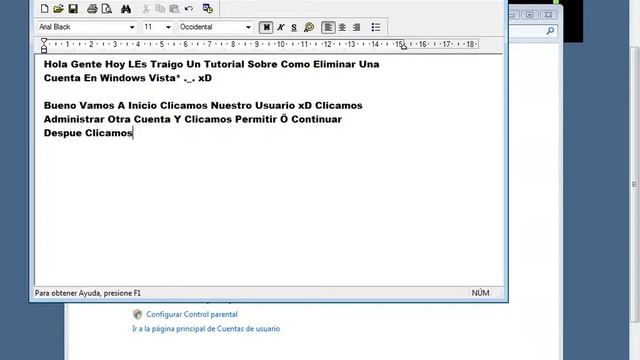The width and height of the screenshot is (640, 360).
Task: Click the text line starting Hola Gente Hoy
Action: click(x=211, y=64)
